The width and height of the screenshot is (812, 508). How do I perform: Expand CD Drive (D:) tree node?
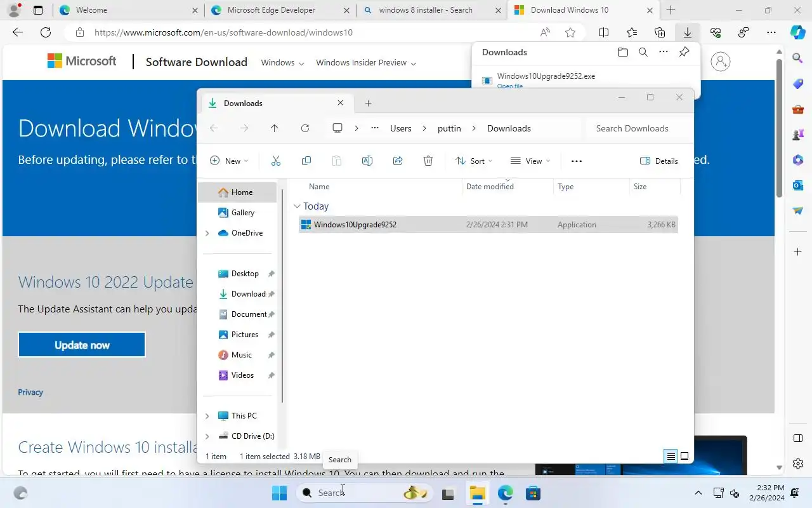click(207, 436)
